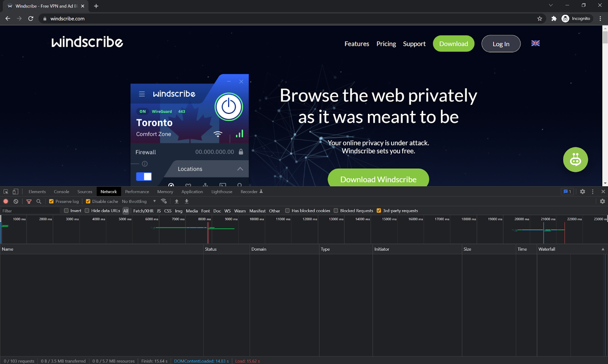The image size is (608, 364).
Task: Click the Wi-Fi network icon beside Comfort Zone
Action: pyautogui.click(x=218, y=134)
